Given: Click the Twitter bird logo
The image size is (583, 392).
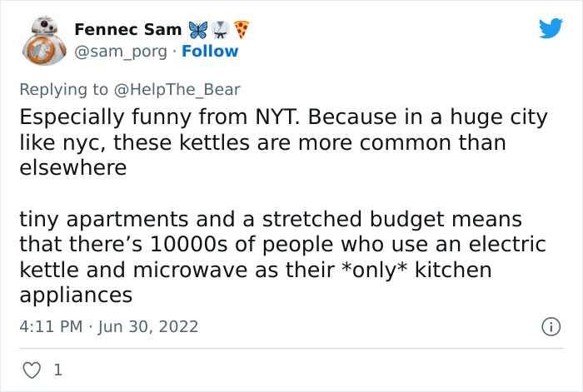Looking at the screenshot, I should pyautogui.click(x=551, y=29).
